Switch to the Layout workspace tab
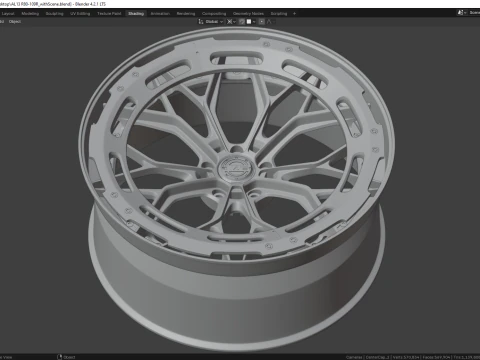 (8, 14)
